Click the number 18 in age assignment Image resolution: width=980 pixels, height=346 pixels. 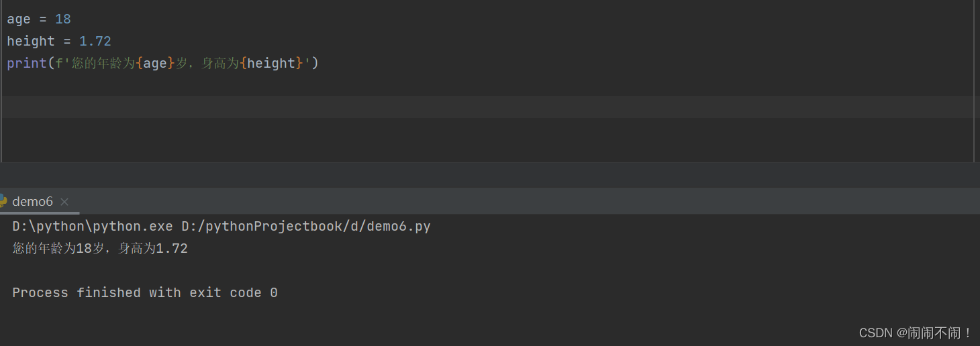(63, 19)
